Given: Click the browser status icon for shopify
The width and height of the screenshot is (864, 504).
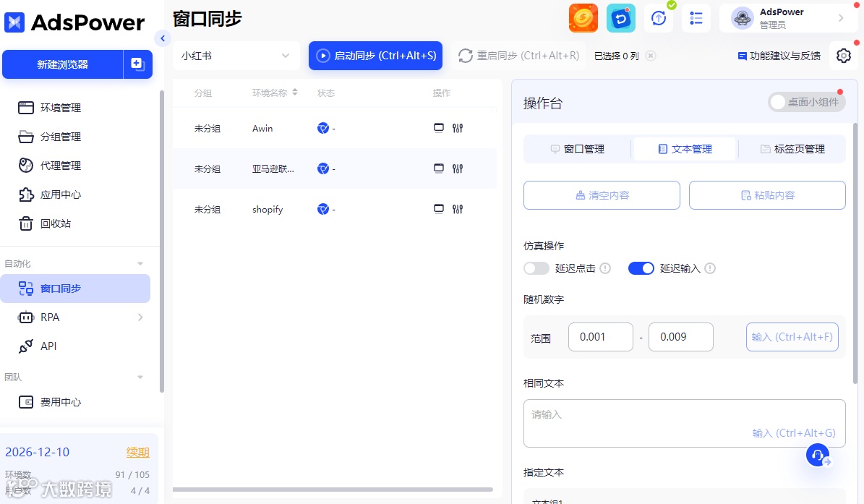Looking at the screenshot, I should 323,209.
